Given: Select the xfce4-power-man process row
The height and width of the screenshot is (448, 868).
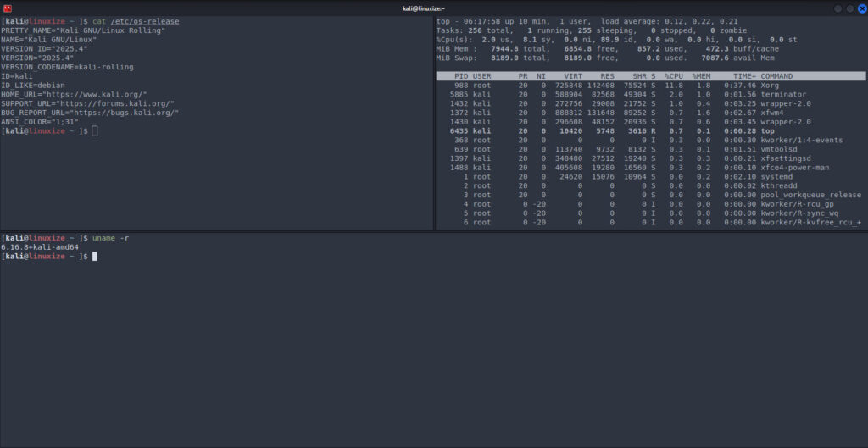Looking at the screenshot, I should [651, 168].
